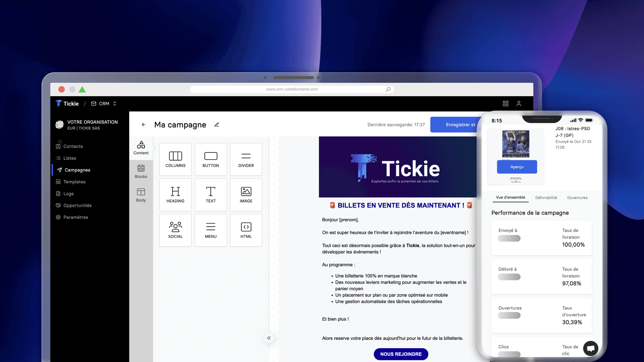
Task: Go back with the left arrow
Action: tap(144, 125)
